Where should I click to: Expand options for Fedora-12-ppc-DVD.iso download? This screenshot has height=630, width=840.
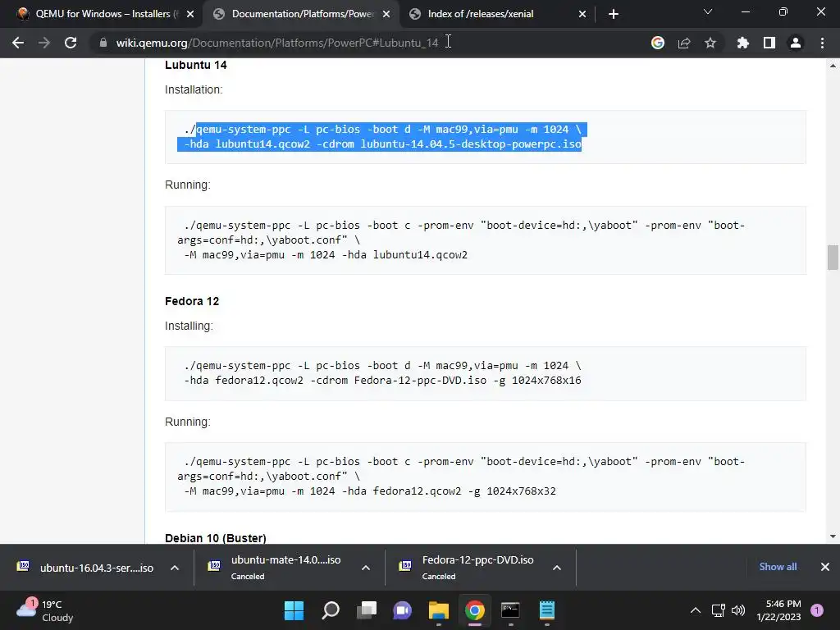(x=557, y=568)
